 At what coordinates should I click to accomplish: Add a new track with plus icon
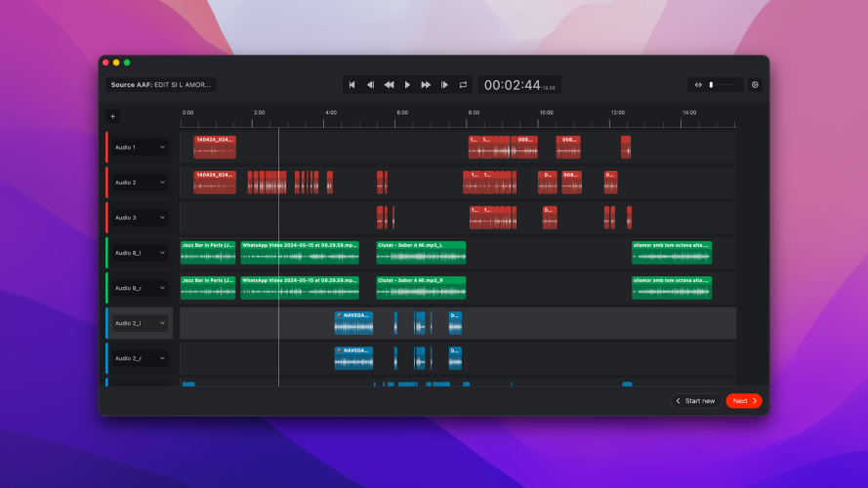112,116
